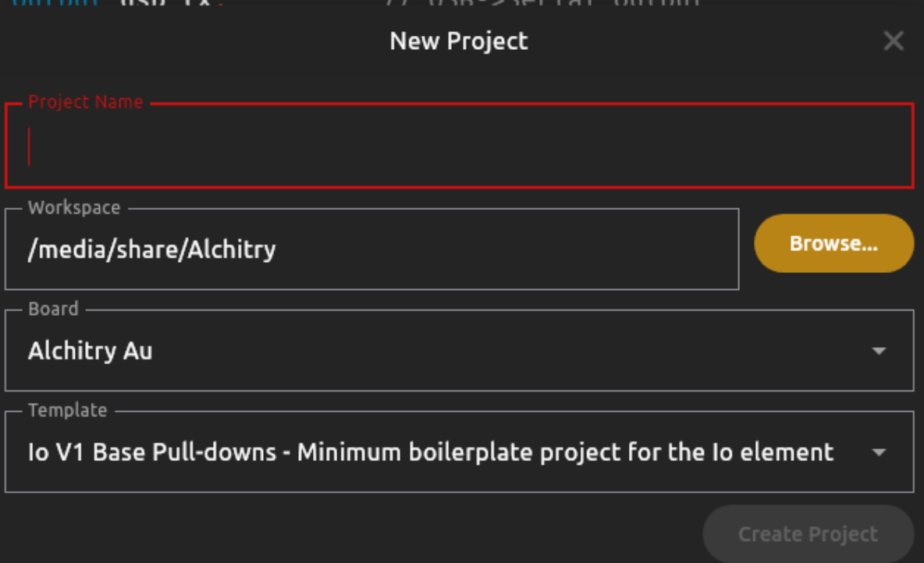Select the Alchitry Au board value
This screenshot has width=924, height=563.
[91, 351]
